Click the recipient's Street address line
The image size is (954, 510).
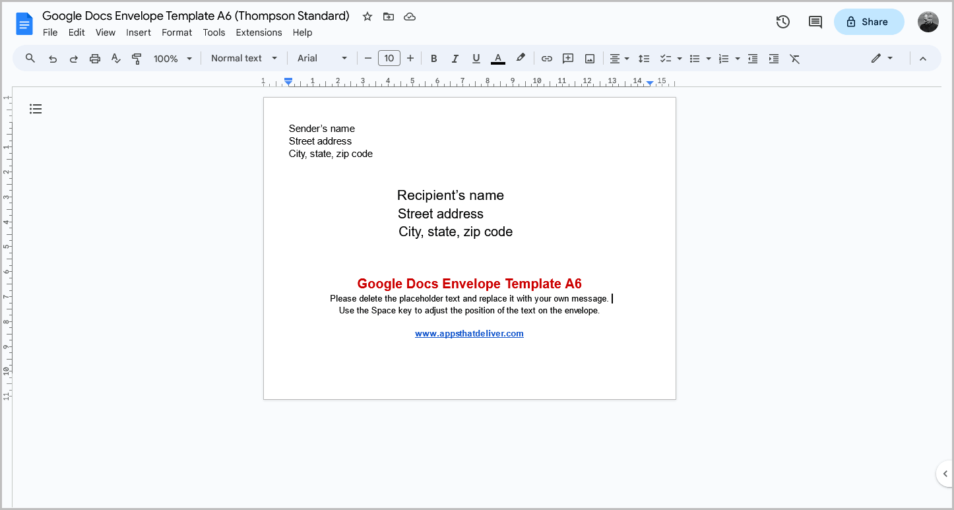[x=440, y=214]
